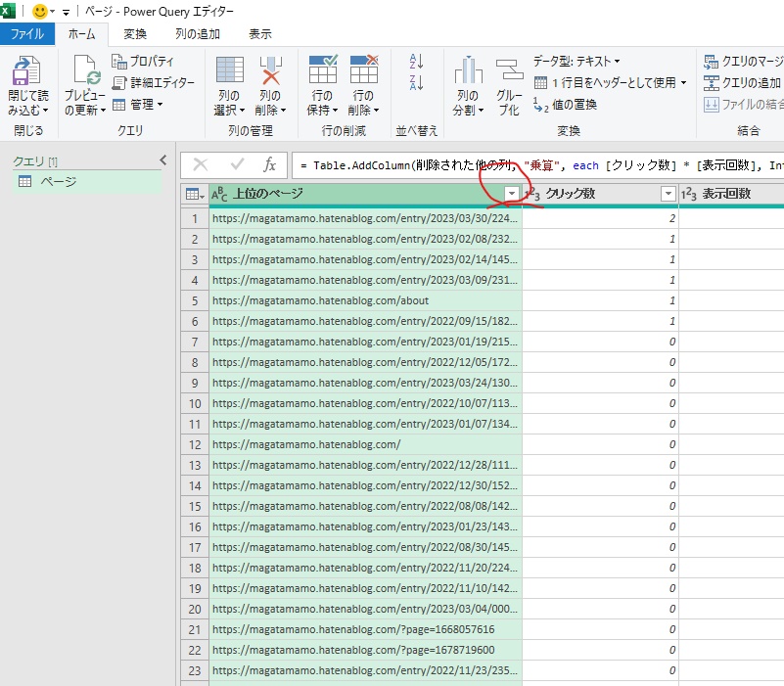784x686 pixels.
Task: Click 値の置換 button
Action: pyautogui.click(x=565, y=105)
